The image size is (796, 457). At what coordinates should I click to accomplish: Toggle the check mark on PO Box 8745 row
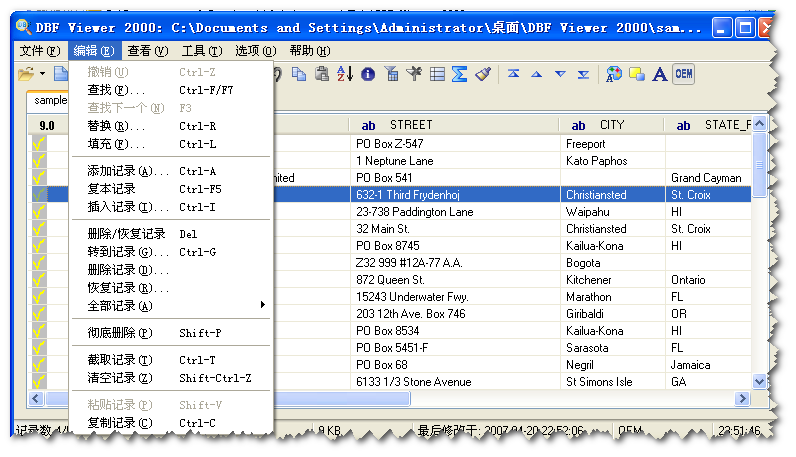(39, 246)
